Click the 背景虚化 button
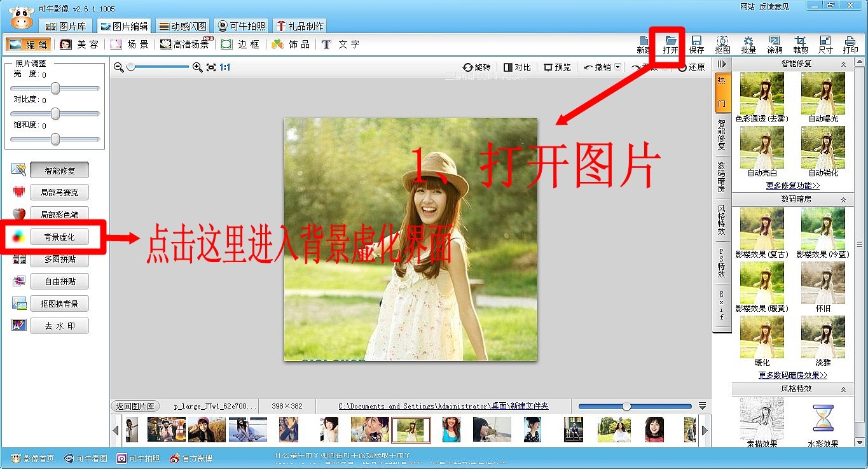868x469 pixels. tap(59, 237)
